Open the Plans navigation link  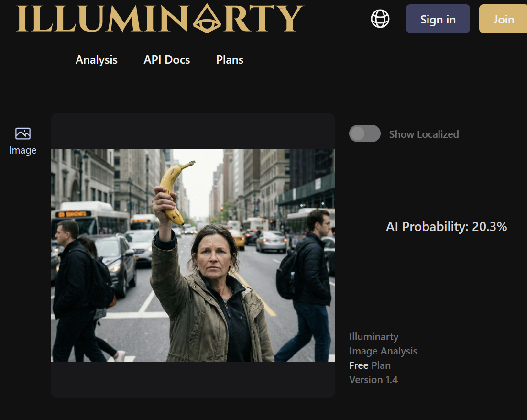tap(230, 60)
